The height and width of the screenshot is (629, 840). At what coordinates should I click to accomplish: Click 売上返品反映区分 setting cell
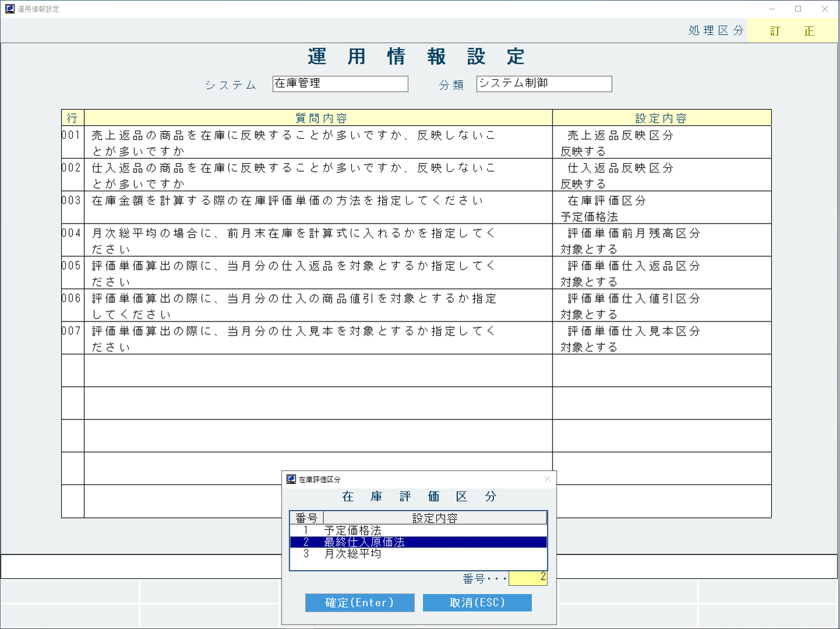pyautogui.click(x=662, y=142)
